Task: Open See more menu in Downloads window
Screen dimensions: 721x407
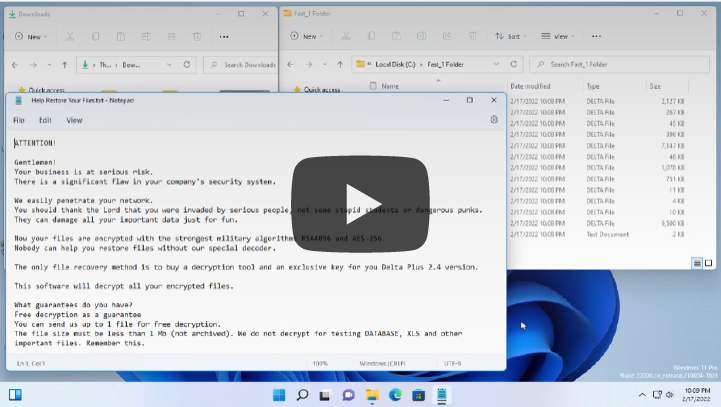Action: click(224, 36)
